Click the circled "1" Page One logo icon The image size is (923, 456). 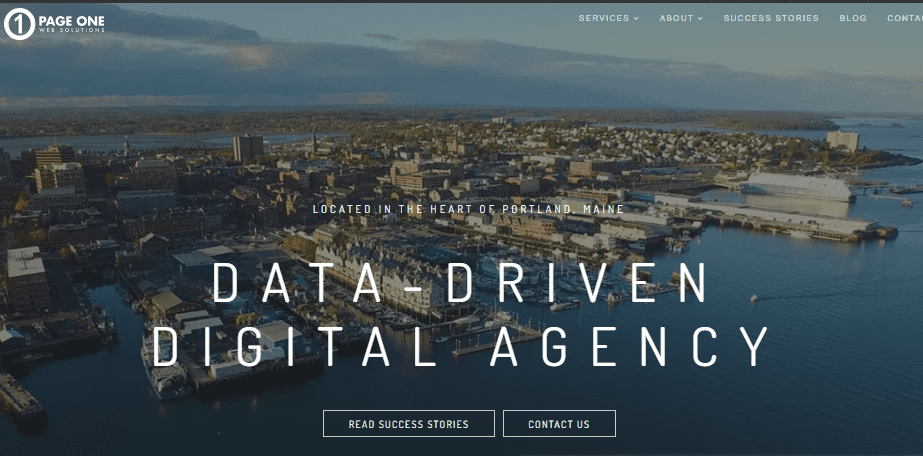pyautogui.click(x=19, y=24)
